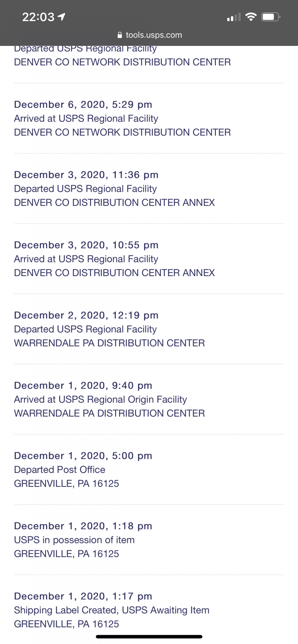Tap the lock icon beside the URL
This screenshot has height=644, width=298.
tap(120, 35)
